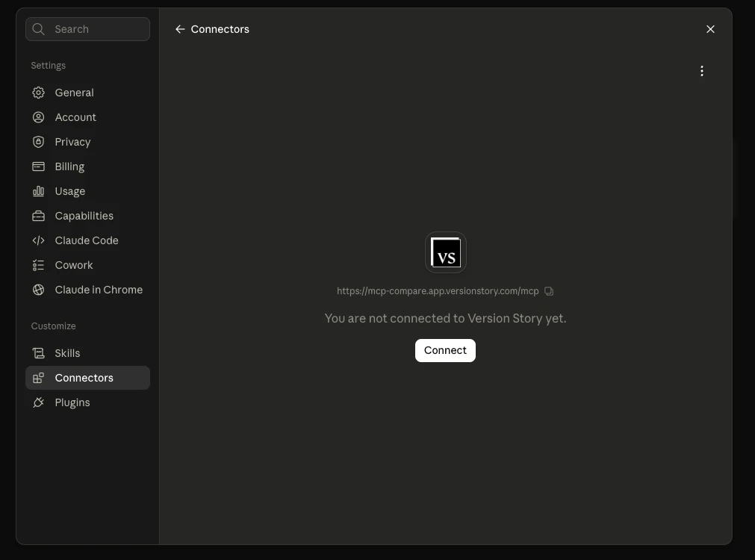The width and height of the screenshot is (755, 560).
Task: Open the Plugins page
Action: tap(87, 402)
